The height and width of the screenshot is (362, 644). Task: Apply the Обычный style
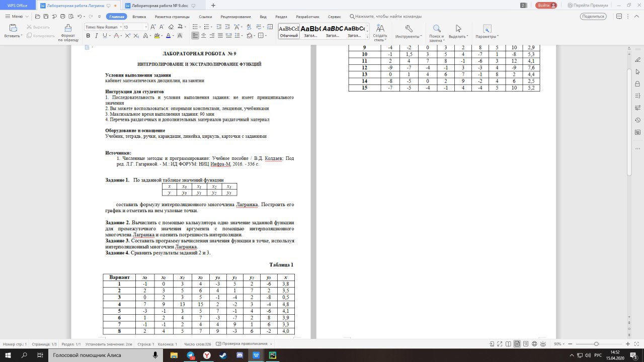point(289,31)
